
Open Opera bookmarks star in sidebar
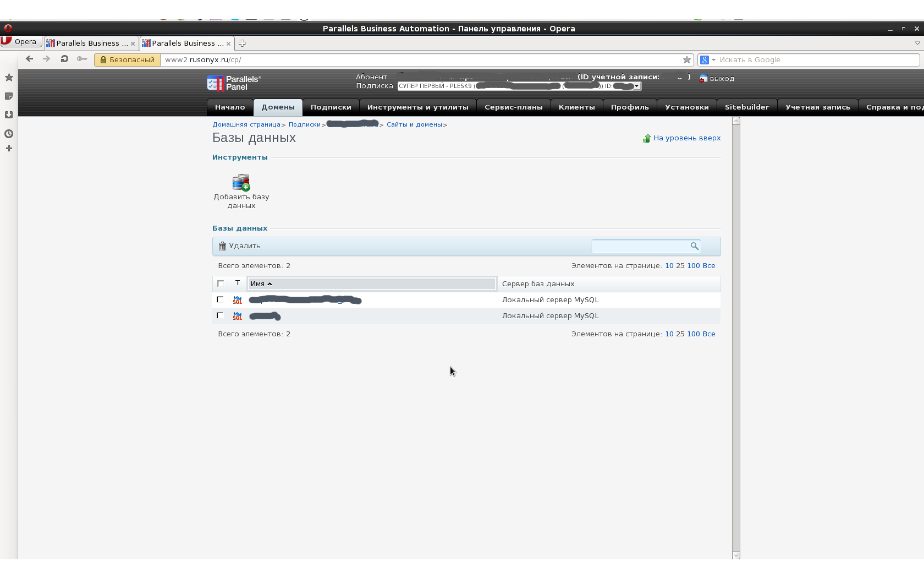tap(9, 78)
